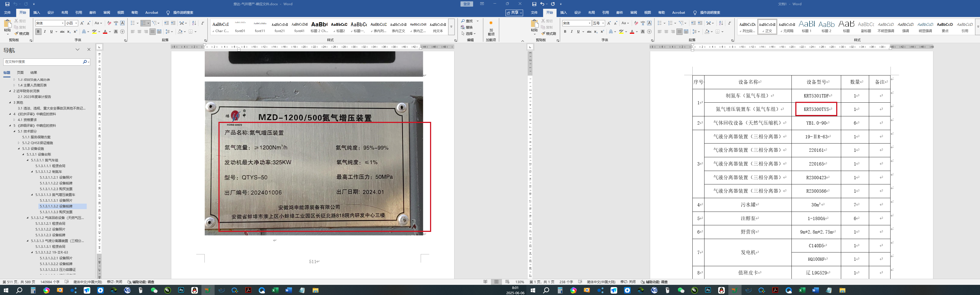
Task: Undo last action in right Word window
Action: tap(542, 4)
